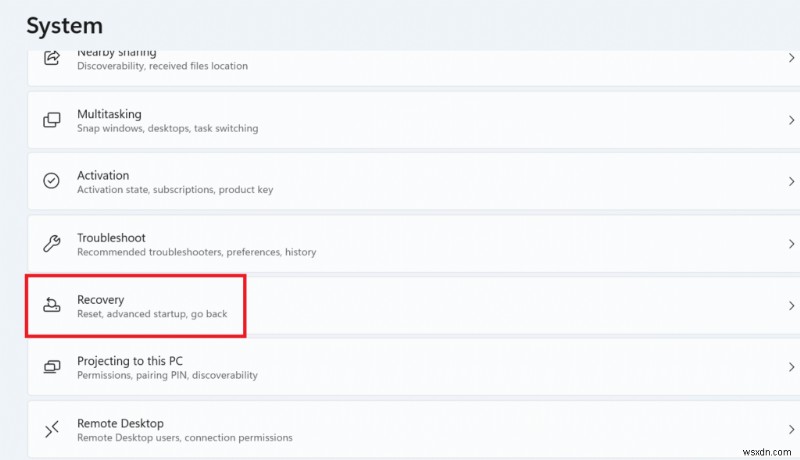Click the System page heading
This screenshot has height=460, width=800.
(x=64, y=25)
